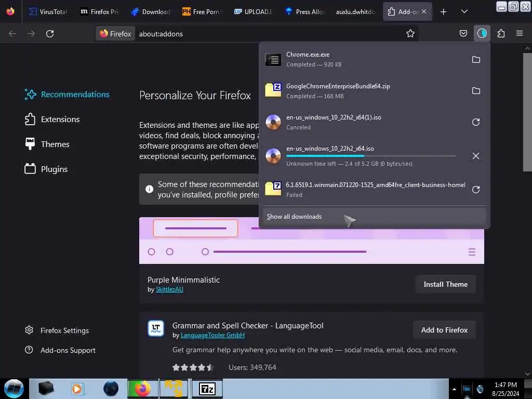532x399 pixels.
Task: Bookmark this page with the star icon
Action: coord(410,33)
